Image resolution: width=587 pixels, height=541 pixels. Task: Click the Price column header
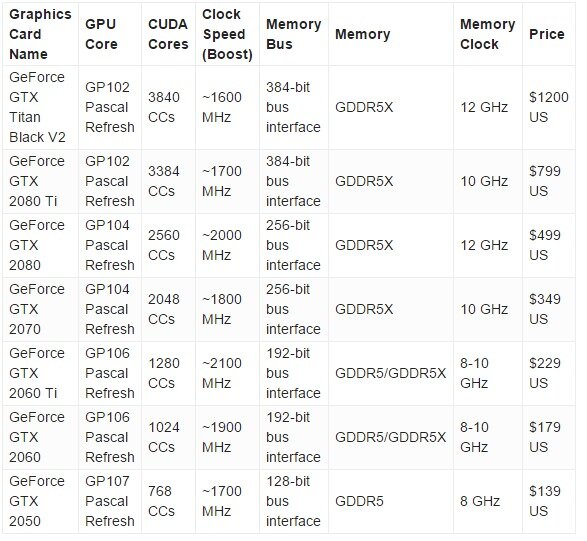point(549,34)
